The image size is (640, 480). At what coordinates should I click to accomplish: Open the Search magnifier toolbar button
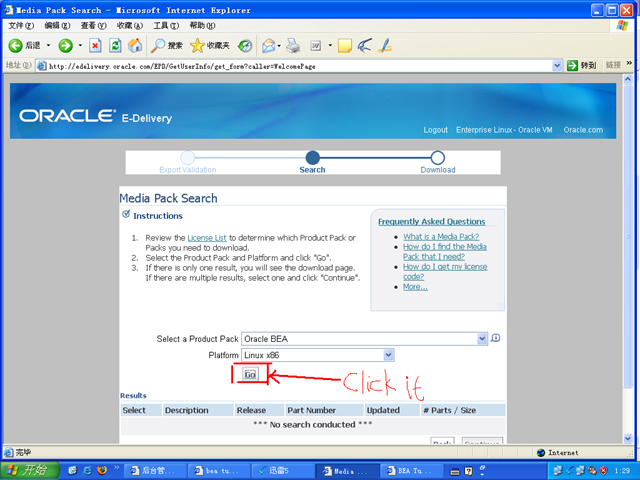(167, 45)
